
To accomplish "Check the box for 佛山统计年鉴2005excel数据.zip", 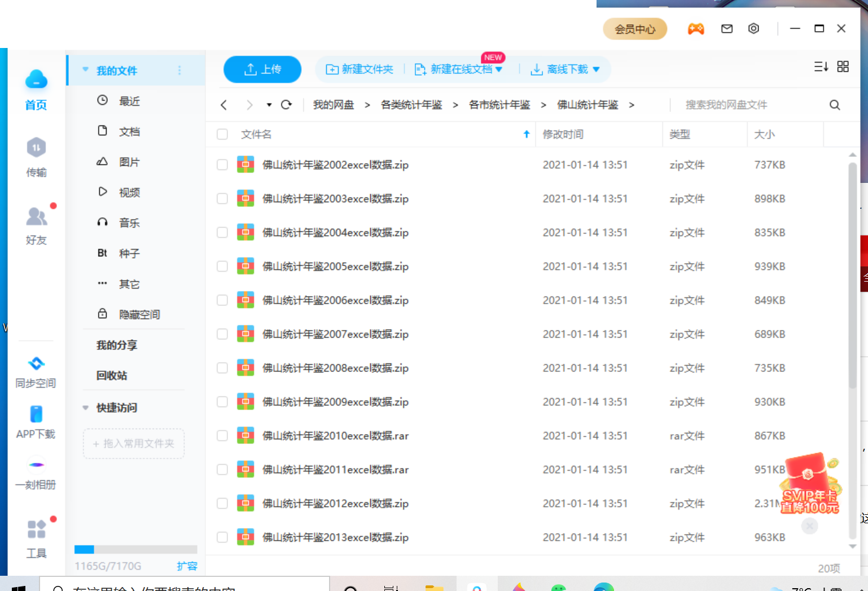I will coord(222,266).
